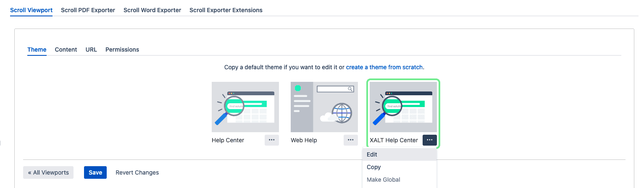The width and height of the screenshot is (644, 188).
Task: Click the XALT Help Center theme label
Action: 394,140
